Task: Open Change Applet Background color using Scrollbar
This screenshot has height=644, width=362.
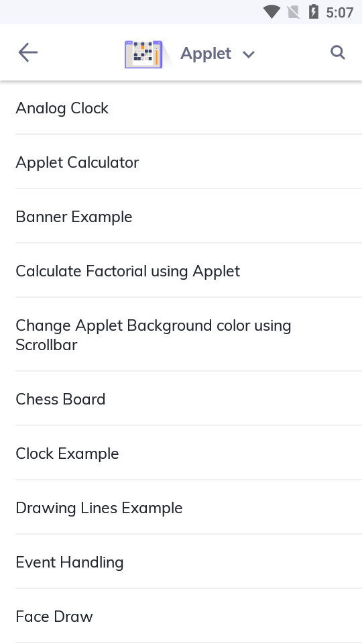Action: click(181, 335)
